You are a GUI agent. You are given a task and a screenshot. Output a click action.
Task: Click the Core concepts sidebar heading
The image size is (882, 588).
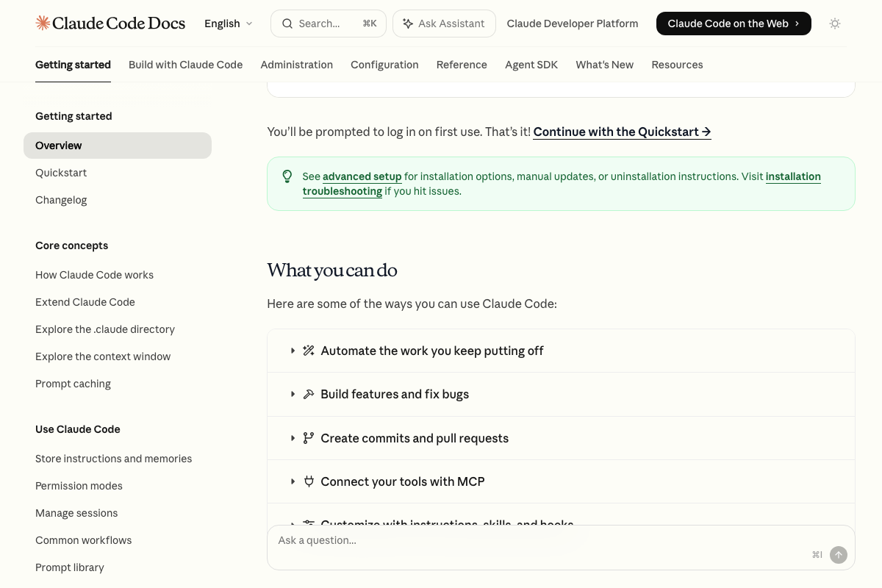pos(71,245)
